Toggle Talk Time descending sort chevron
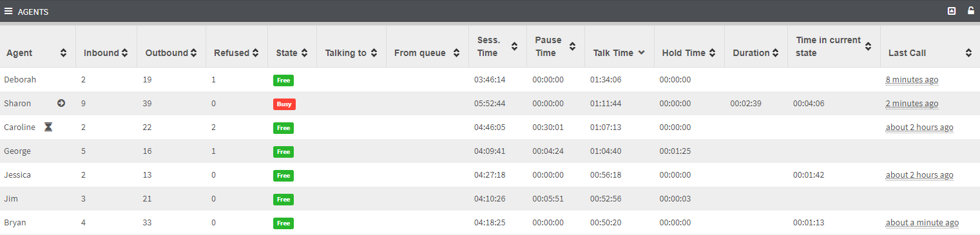980x235 pixels. (x=641, y=53)
